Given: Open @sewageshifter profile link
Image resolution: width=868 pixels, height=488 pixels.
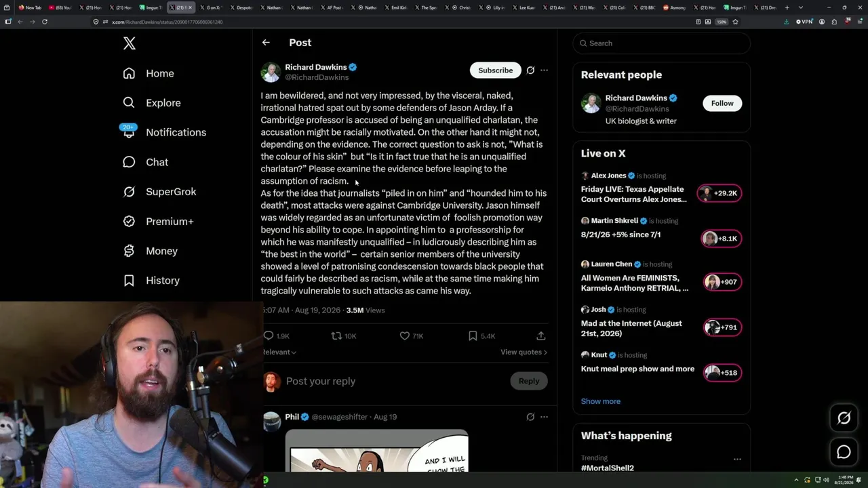Looking at the screenshot, I should click(x=340, y=417).
